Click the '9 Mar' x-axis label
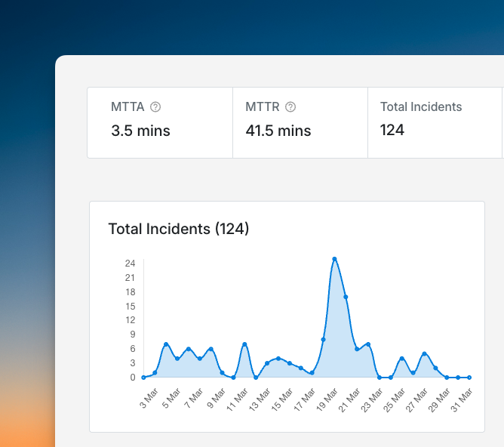Screen dimensions: 504x447 [x=217, y=398]
